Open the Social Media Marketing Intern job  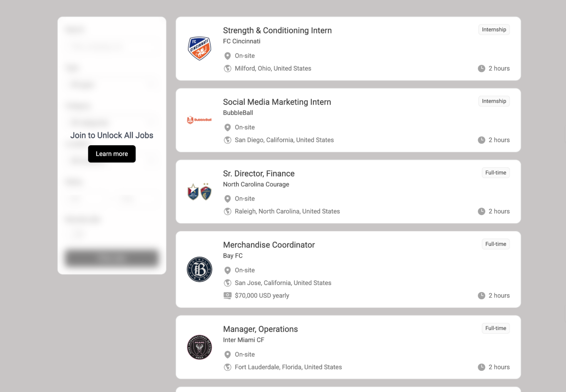coord(277,102)
